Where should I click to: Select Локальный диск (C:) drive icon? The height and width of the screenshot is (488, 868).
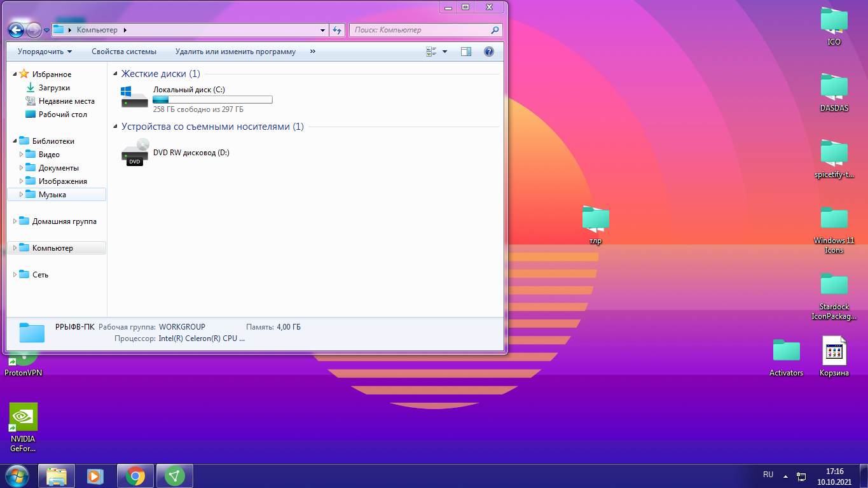(x=134, y=97)
